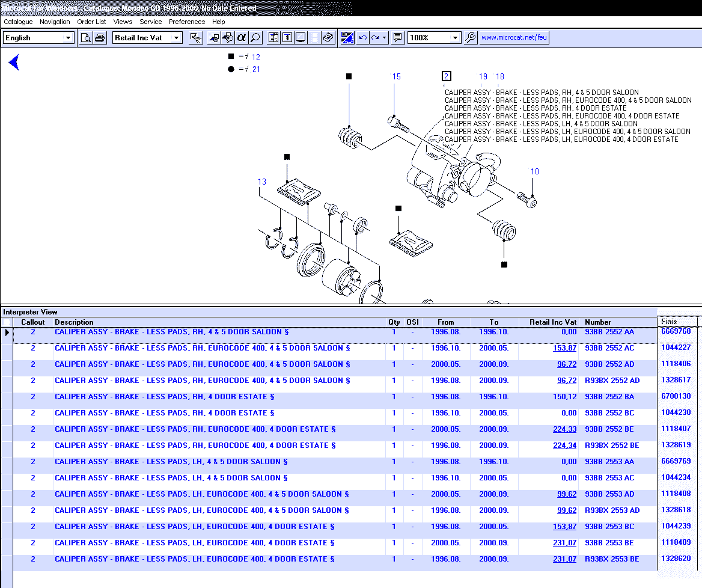Screen dimensions: 702x588
Task: Click Finis code 1118409
Action: coord(676,542)
